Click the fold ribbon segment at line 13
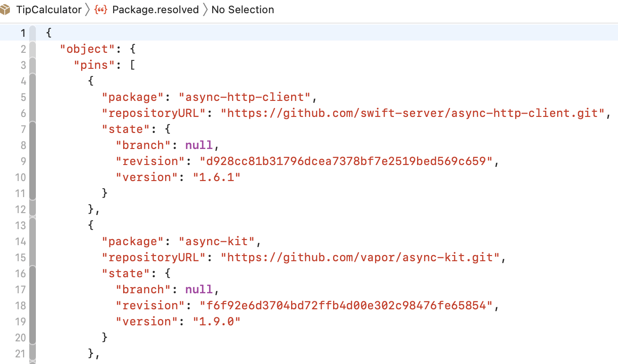Viewport: 618px width, 364px height. point(32,225)
